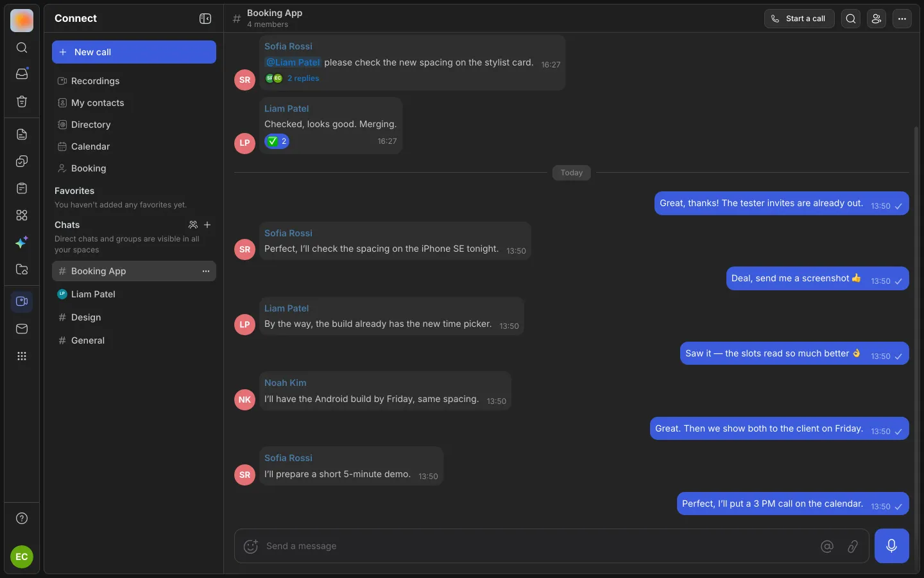This screenshot has height=578, width=924.
Task: Click the New call button
Action: click(134, 52)
